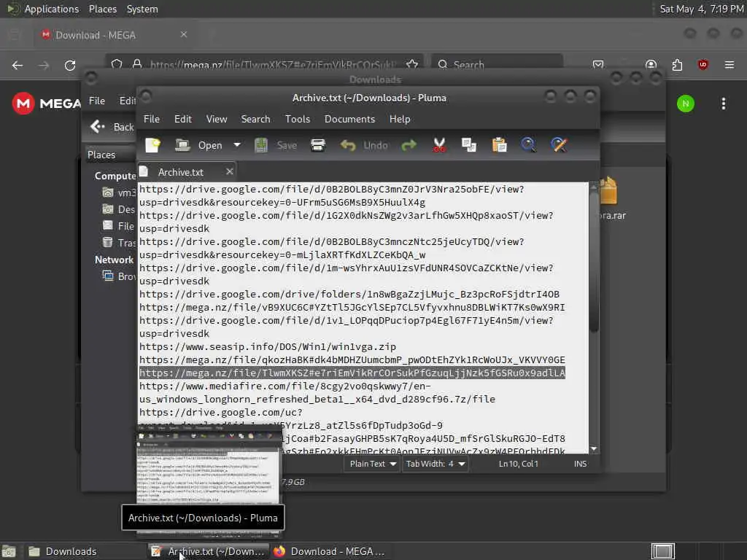Click the scrollbar down arrow in Pluma
The image size is (747, 560).
pyautogui.click(x=594, y=449)
